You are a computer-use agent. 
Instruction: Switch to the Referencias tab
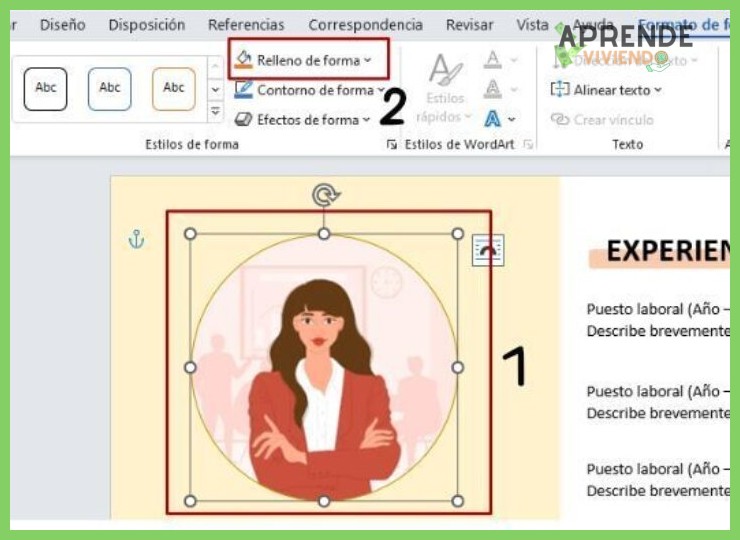(x=246, y=25)
